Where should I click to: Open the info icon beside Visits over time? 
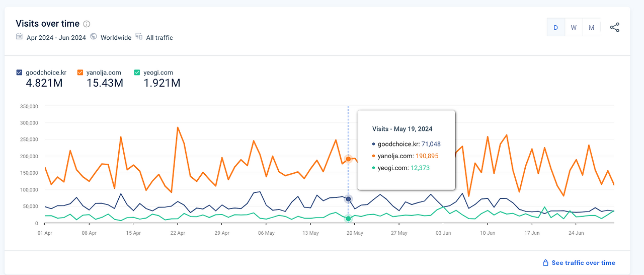click(87, 24)
